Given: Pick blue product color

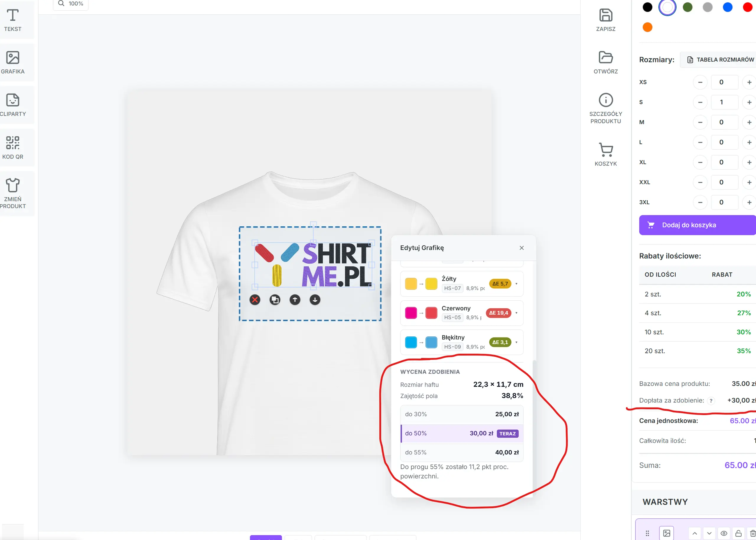Looking at the screenshot, I should click(728, 7).
